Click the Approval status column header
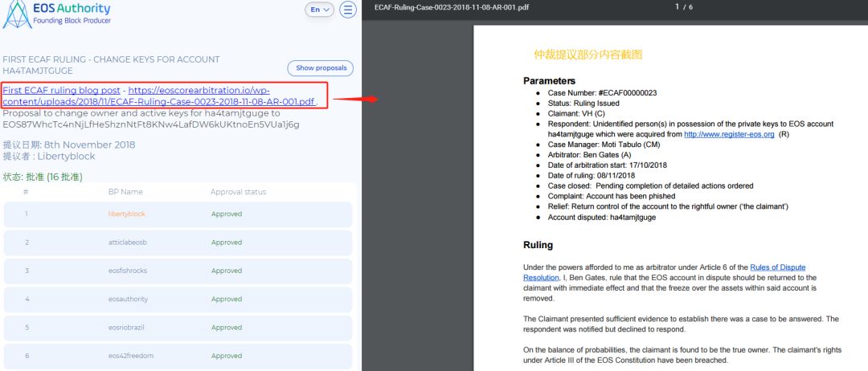 coord(238,192)
